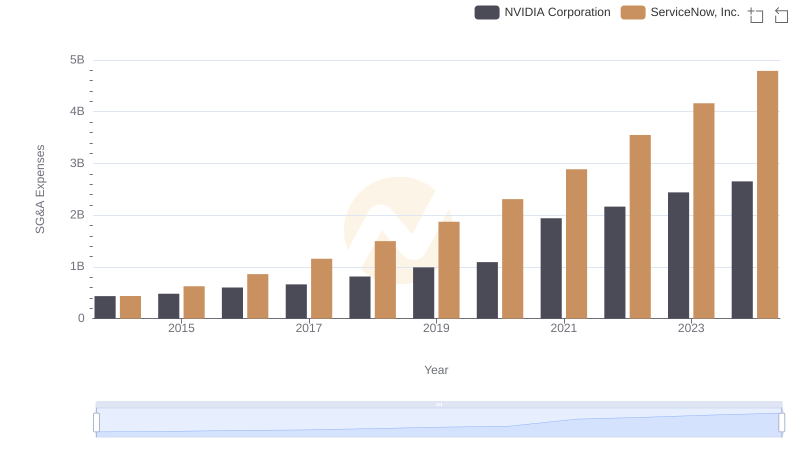Select the NVIDIA bar for 2018

(x=360, y=297)
